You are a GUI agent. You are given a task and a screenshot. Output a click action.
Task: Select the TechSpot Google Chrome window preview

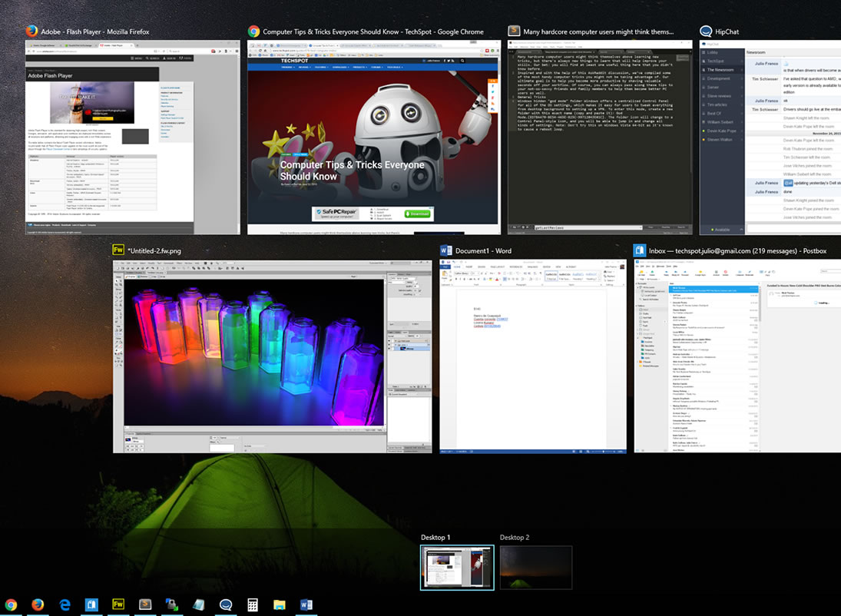tap(374, 137)
